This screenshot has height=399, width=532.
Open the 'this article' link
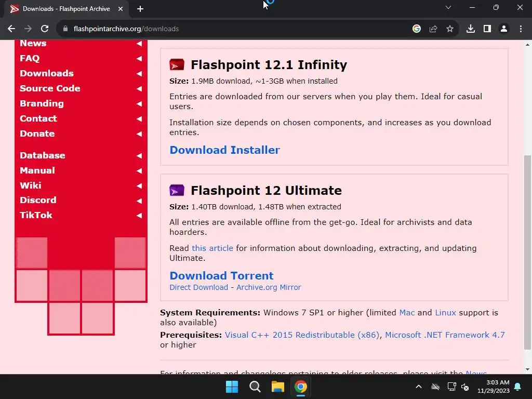click(212, 248)
